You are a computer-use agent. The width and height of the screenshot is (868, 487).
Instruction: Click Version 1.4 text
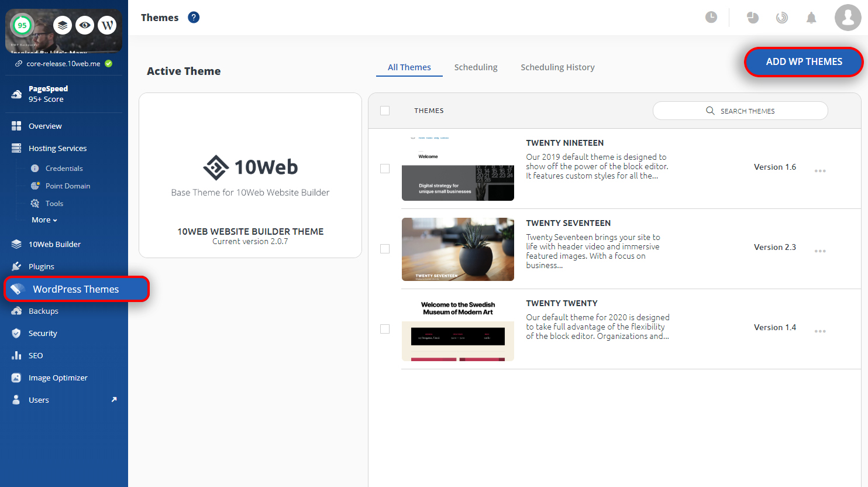click(775, 327)
